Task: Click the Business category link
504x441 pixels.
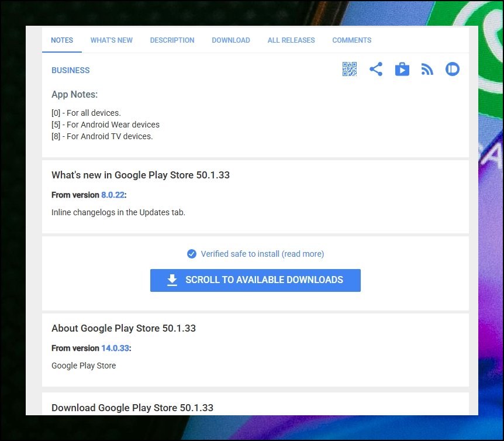Action: point(71,70)
